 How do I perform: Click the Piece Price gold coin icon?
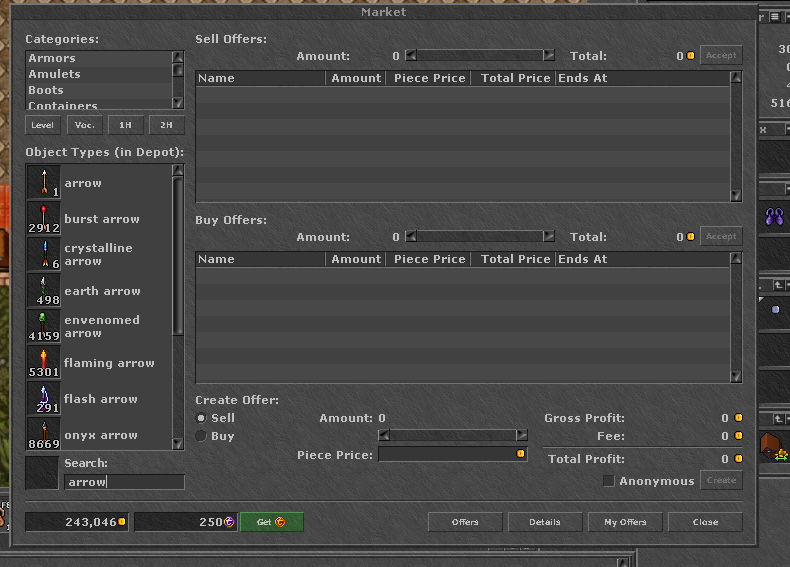click(520, 454)
